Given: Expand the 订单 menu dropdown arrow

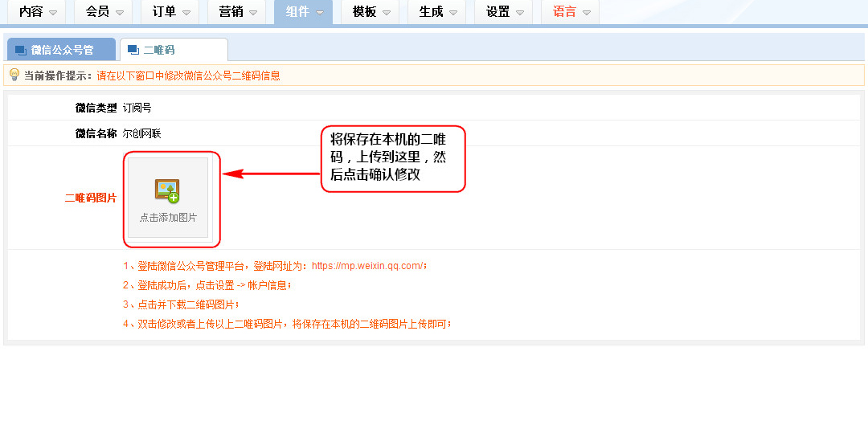Looking at the screenshot, I should (x=186, y=13).
